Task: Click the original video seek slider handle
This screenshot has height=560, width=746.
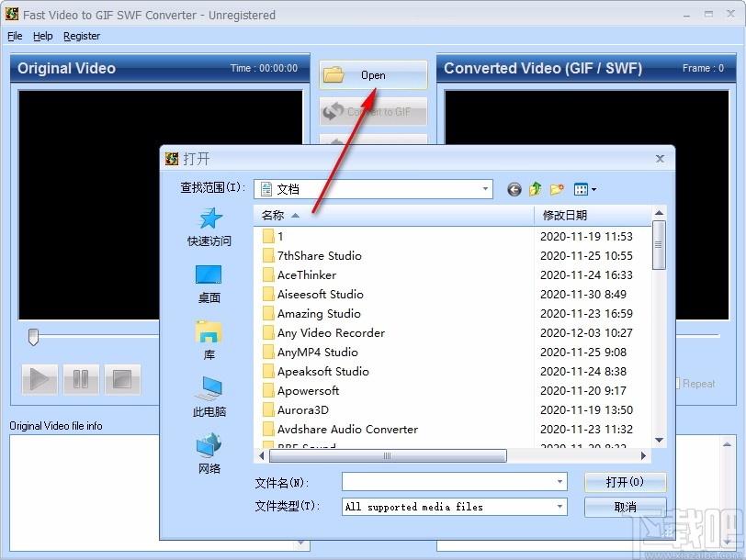Action: point(33,337)
